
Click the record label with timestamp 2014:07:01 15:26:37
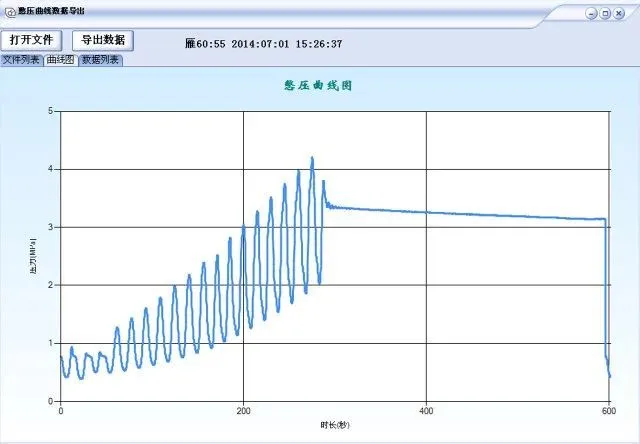pos(264,44)
